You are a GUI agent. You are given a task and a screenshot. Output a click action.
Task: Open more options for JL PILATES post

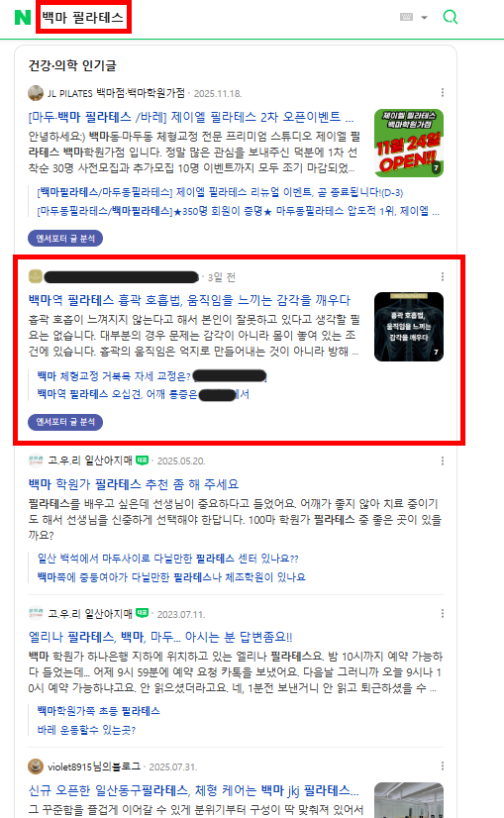(x=443, y=93)
